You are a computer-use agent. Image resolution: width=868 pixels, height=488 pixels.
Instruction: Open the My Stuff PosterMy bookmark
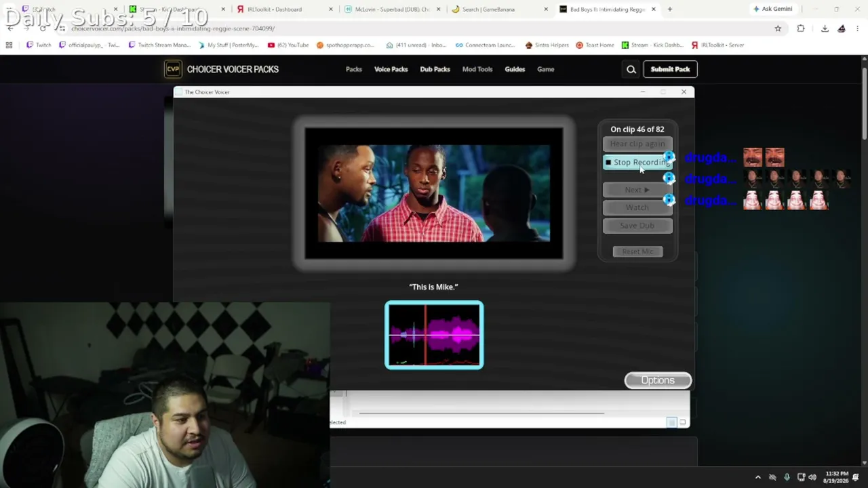[x=229, y=45]
